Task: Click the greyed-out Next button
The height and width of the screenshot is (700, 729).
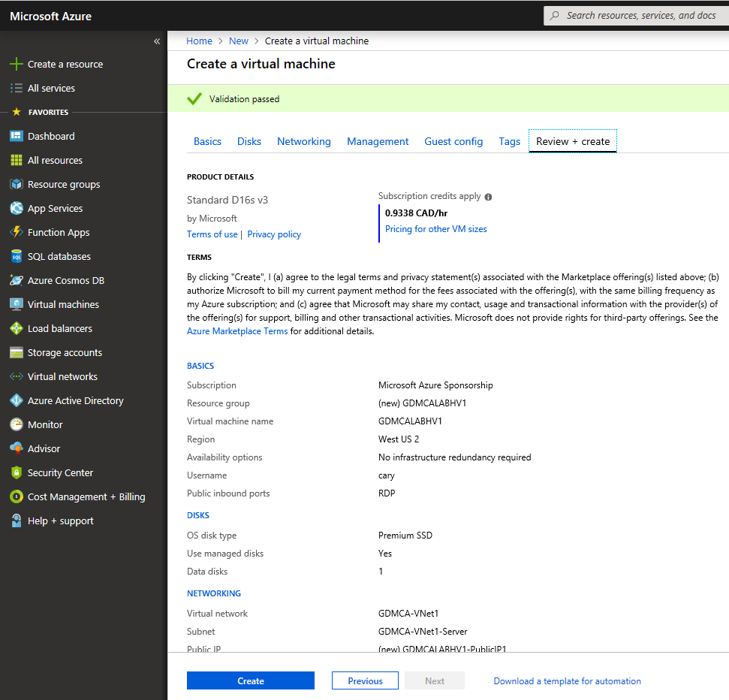Action: [x=434, y=680]
